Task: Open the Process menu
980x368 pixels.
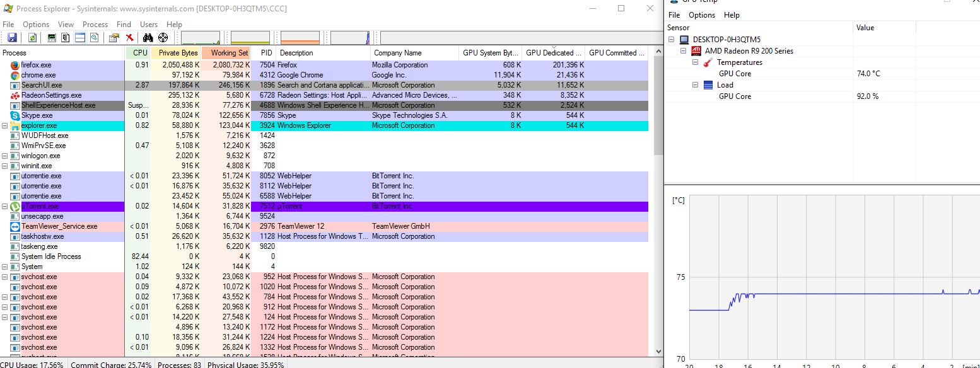Action: point(95,25)
